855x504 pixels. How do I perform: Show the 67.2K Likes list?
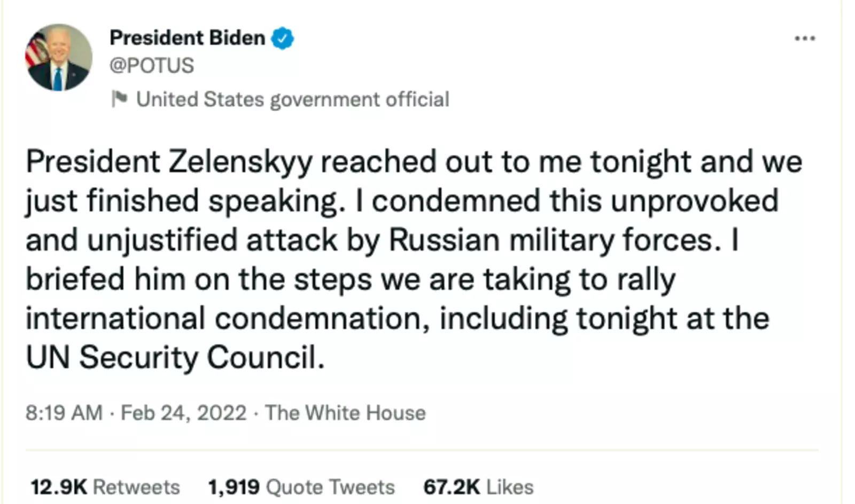click(478, 487)
